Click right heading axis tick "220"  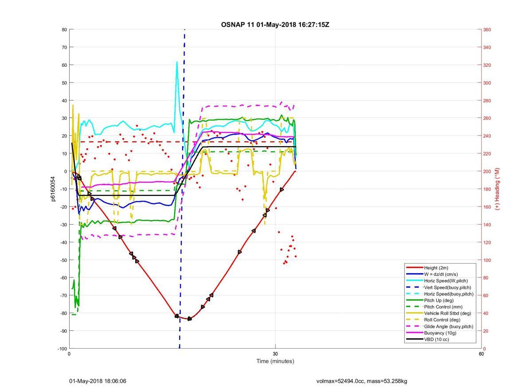click(487, 154)
